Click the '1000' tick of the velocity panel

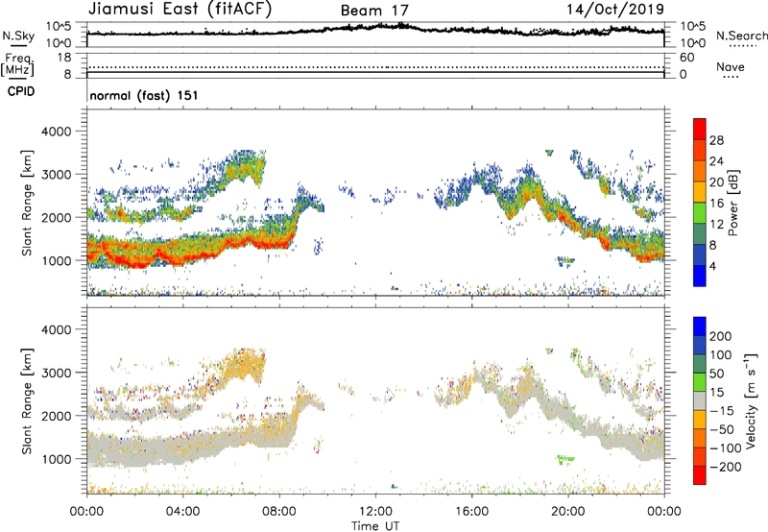tap(56, 458)
